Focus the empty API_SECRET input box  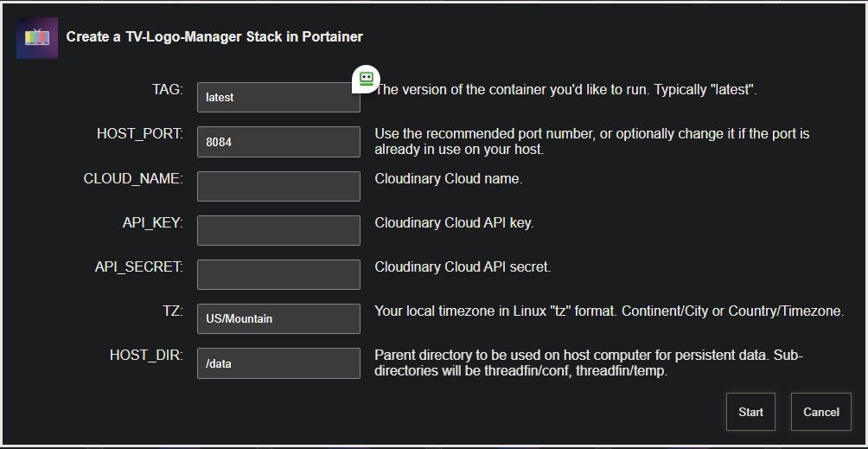pos(278,274)
